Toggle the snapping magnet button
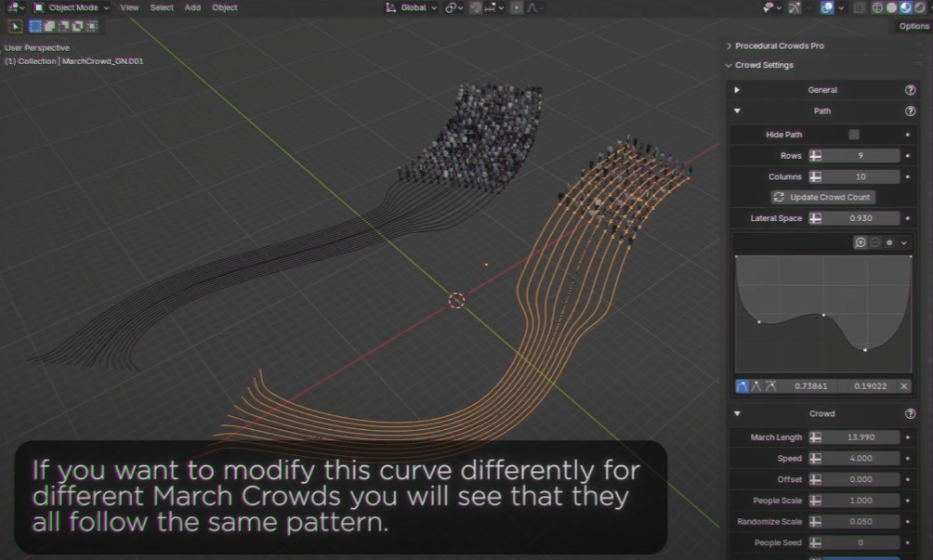Screen dimensions: 933x560 coord(476,7)
